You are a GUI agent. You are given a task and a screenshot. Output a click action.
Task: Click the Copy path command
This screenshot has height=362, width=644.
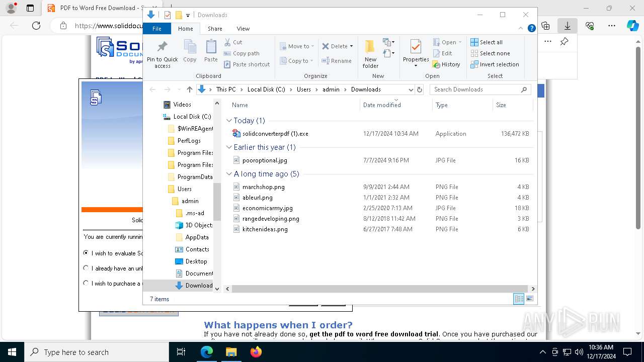click(x=242, y=53)
